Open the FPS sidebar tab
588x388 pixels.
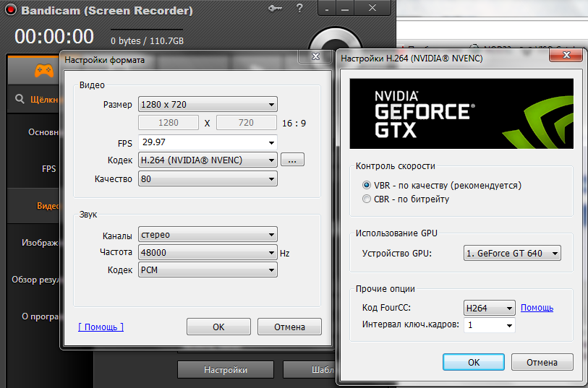click(x=34, y=169)
